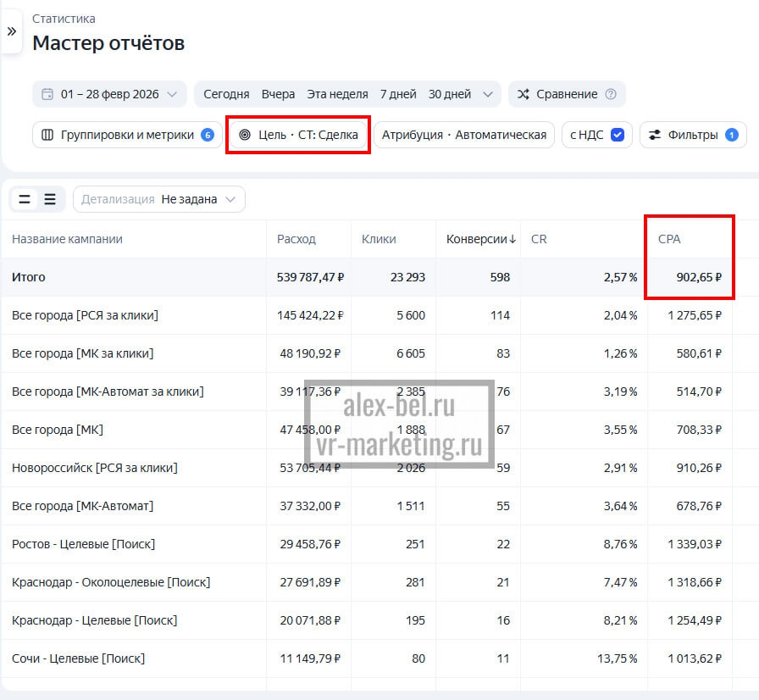Screen dimensions: 759x700
Task: Expand the sidebar with double-chevron icon
Action: point(11,31)
